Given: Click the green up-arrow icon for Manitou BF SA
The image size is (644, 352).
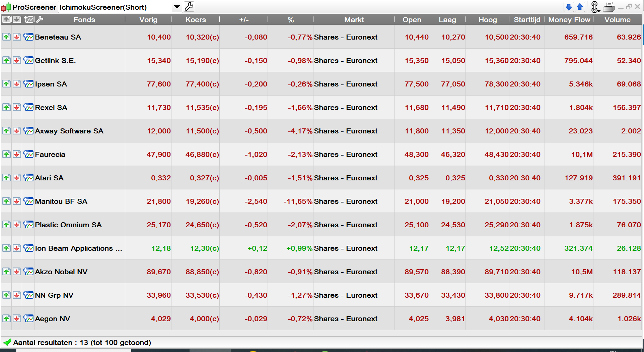Looking at the screenshot, I should [x=6, y=201].
